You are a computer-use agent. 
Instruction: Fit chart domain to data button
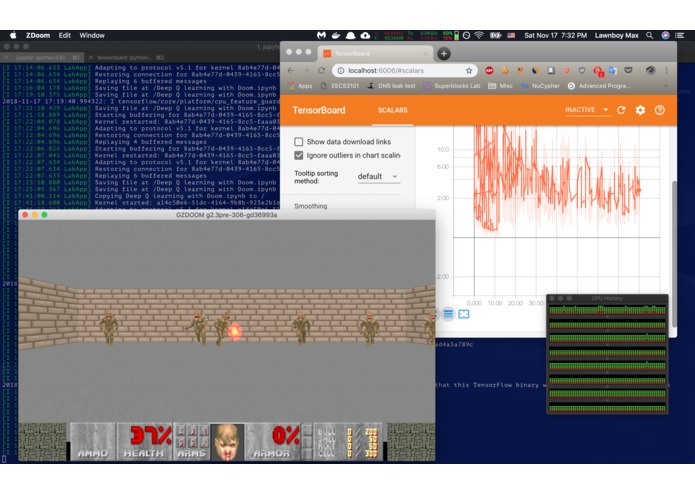(464, 314)
